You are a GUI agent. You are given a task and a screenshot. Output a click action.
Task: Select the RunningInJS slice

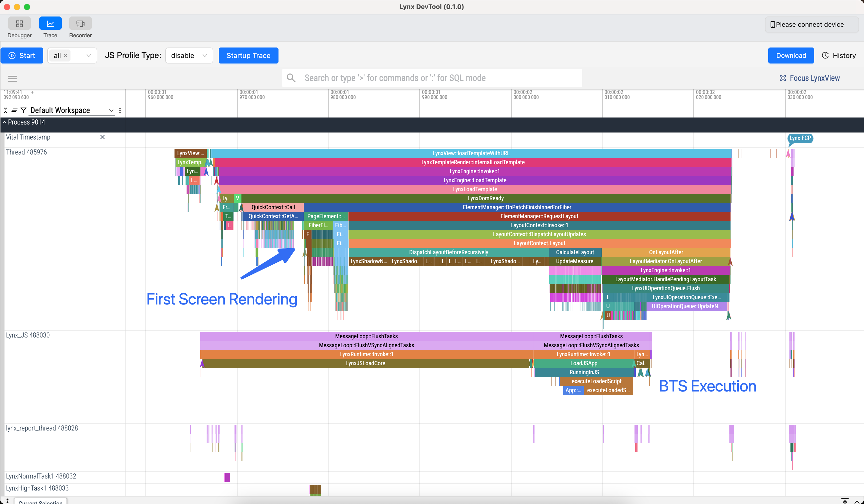point(584,372)
